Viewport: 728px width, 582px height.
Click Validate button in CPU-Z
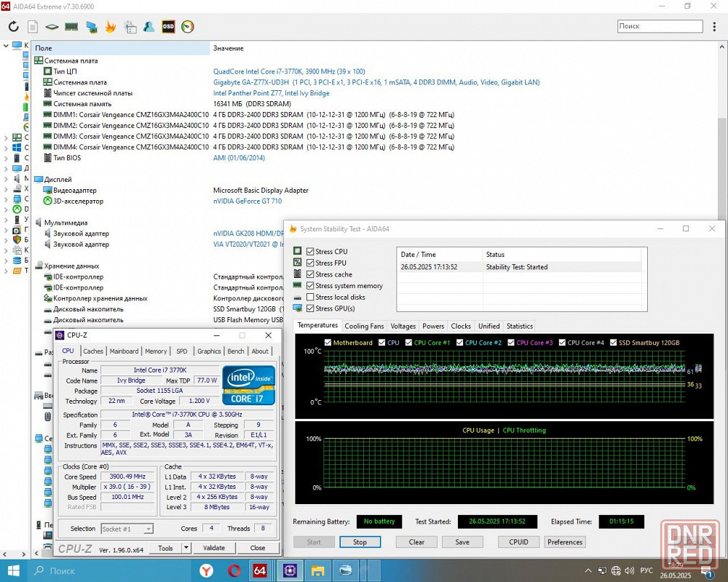click(214, 548)
